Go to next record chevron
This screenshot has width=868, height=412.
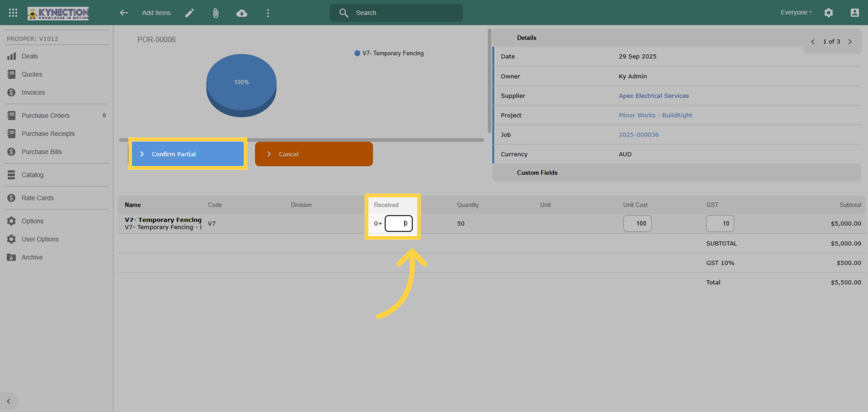(850, 42)
